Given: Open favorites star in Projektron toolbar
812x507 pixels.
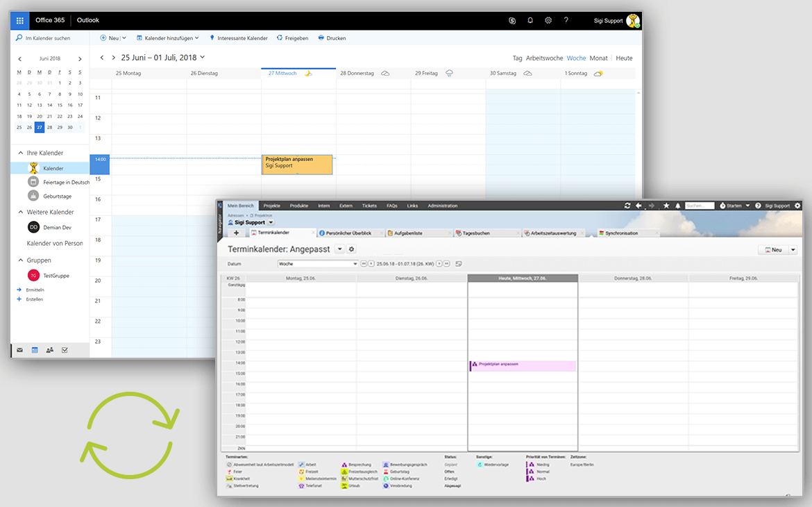Looking at the screenshot, I should pyautogui.click(x=666, y=206).
